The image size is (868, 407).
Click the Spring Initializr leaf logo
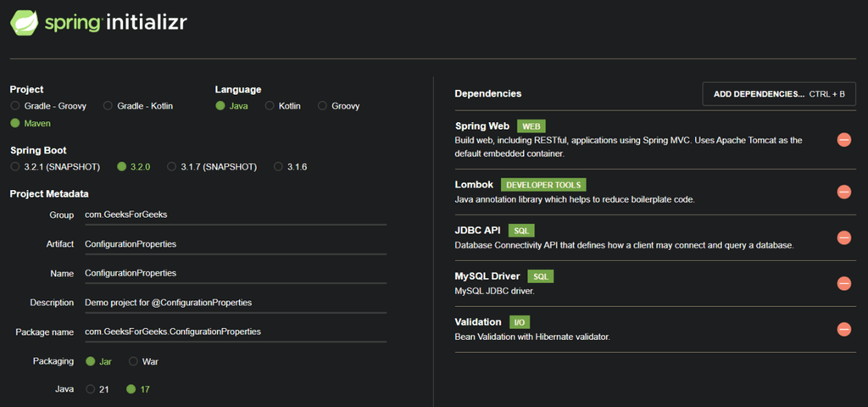point(24,23)
